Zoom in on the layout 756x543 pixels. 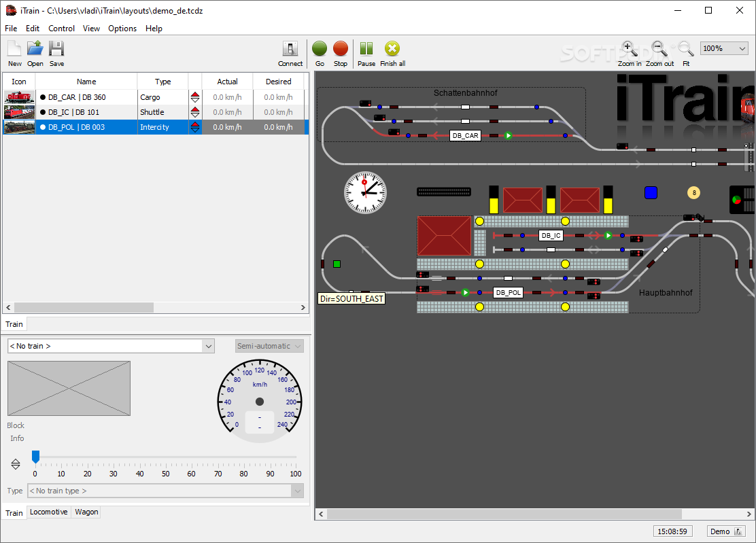pyautogui.click(x=629, y=53)
